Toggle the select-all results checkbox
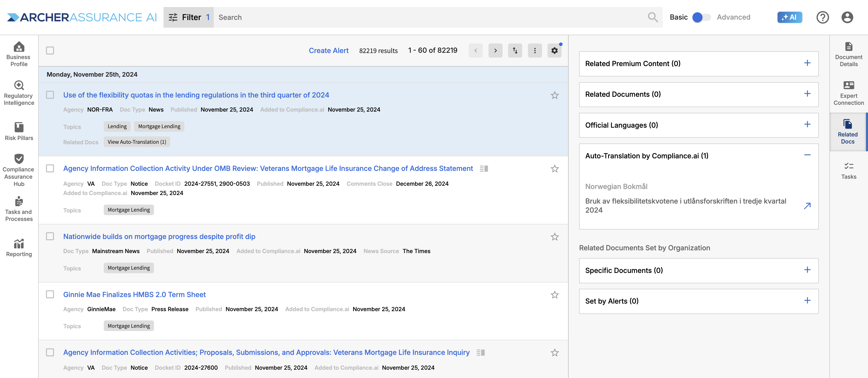The image size is (868, 378). [50, 51]
